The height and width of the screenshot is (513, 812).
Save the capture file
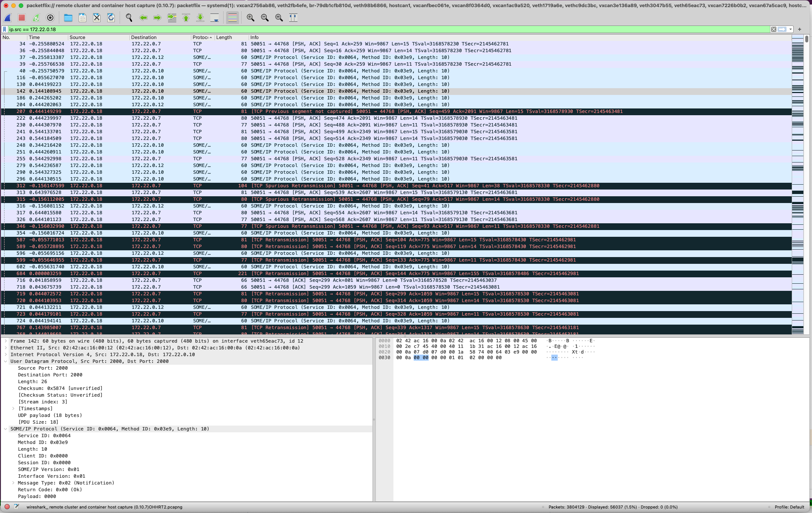(x=82, y=18)
